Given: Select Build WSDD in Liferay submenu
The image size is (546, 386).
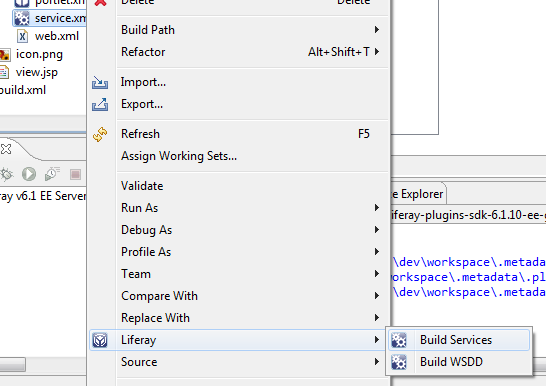Looking at the screenshot, I should [x=459, y=362].
